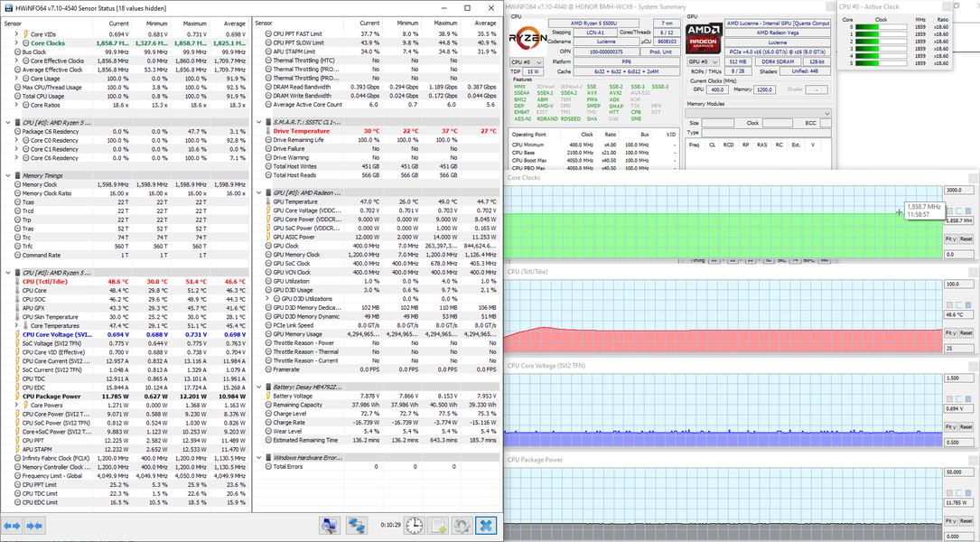Click the Ryzen logo in System Summary
The width and height of the screenshot is (980, 542).
point(527,38)
